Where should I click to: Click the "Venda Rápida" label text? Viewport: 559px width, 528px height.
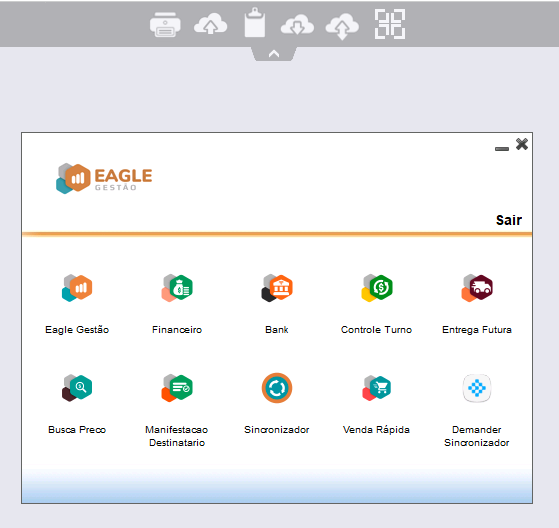[376, 430]
